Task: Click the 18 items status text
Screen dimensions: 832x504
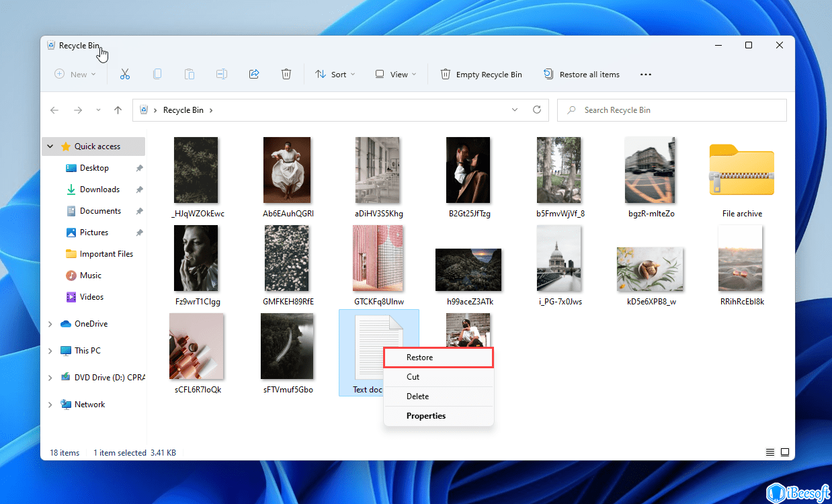Action: point(65,453)
